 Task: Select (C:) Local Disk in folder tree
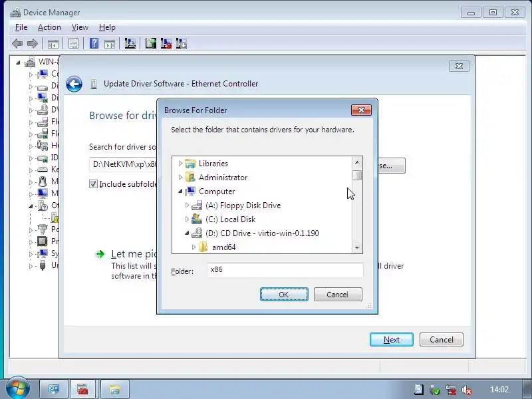(230, 219)
